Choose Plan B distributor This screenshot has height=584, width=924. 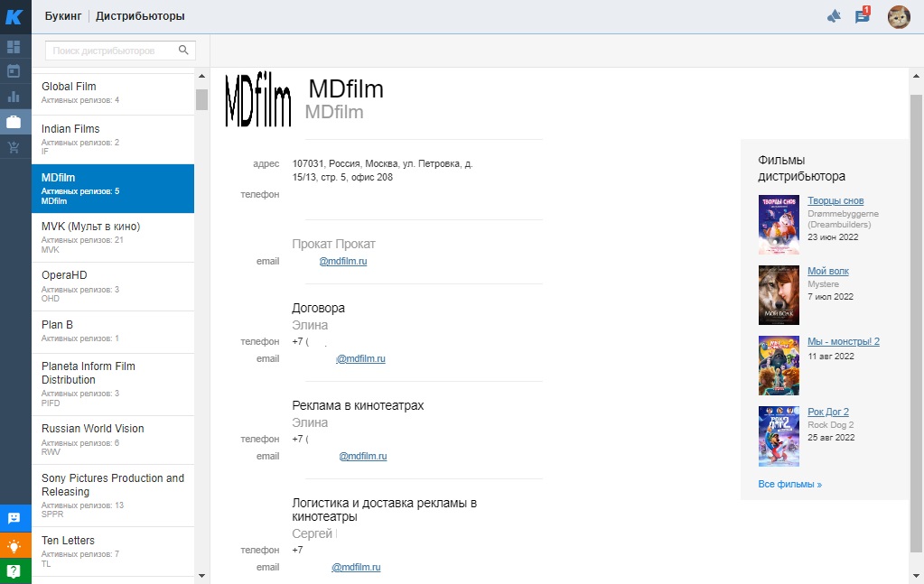click(113, 332)
